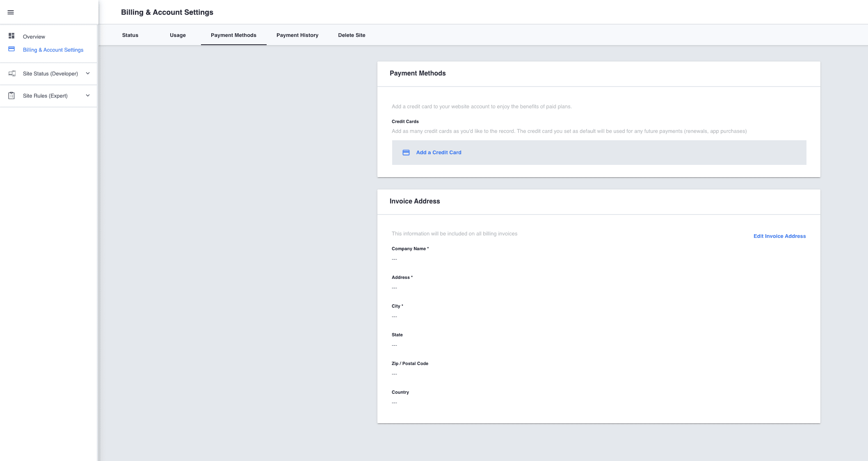This screenshot has width=868, height=461.
Task: Click the gray Add a Credit Card bar
Action: coord(615,153)
